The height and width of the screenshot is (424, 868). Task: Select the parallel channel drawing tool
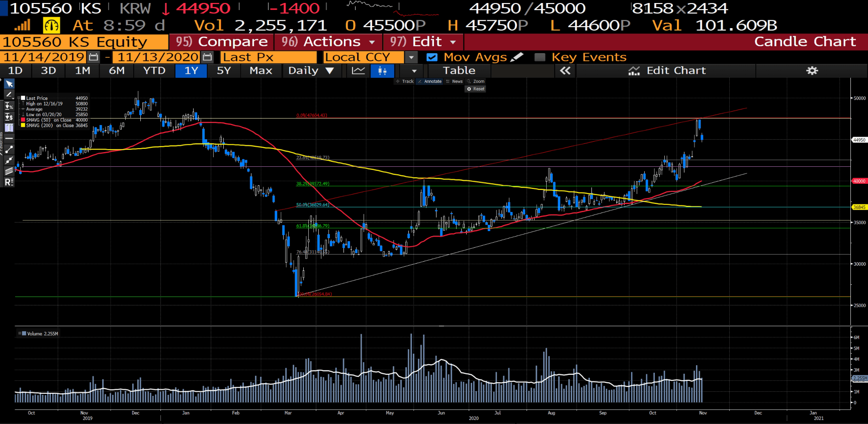point(9,171)
